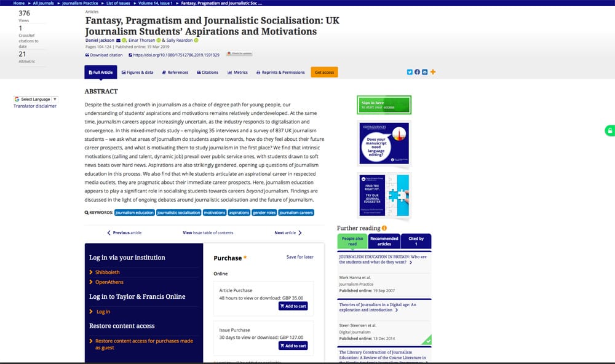Viewport: 615px width, 364px height.
Task: Open Einar Thorsen's ORCID icon
Action: (x=158, y=41)
